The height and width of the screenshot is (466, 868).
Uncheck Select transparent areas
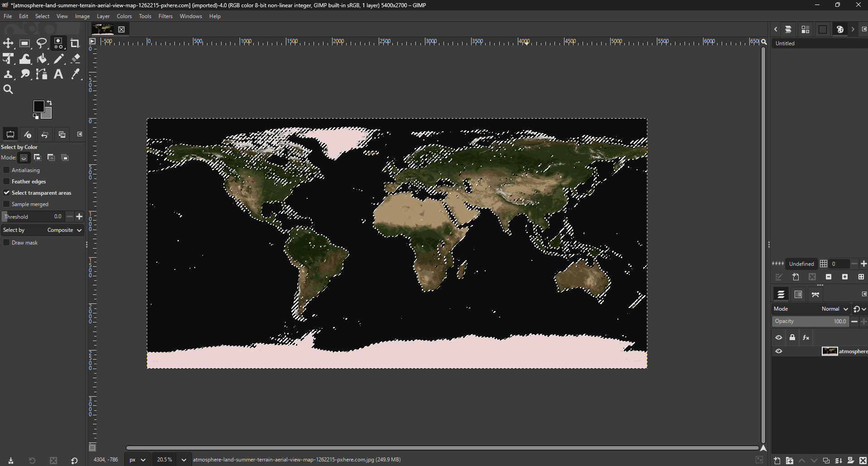point(6,193)
